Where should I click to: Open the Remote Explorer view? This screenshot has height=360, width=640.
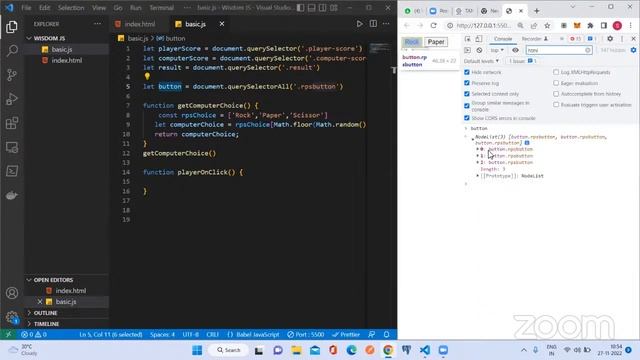click(x=12, y=147)
